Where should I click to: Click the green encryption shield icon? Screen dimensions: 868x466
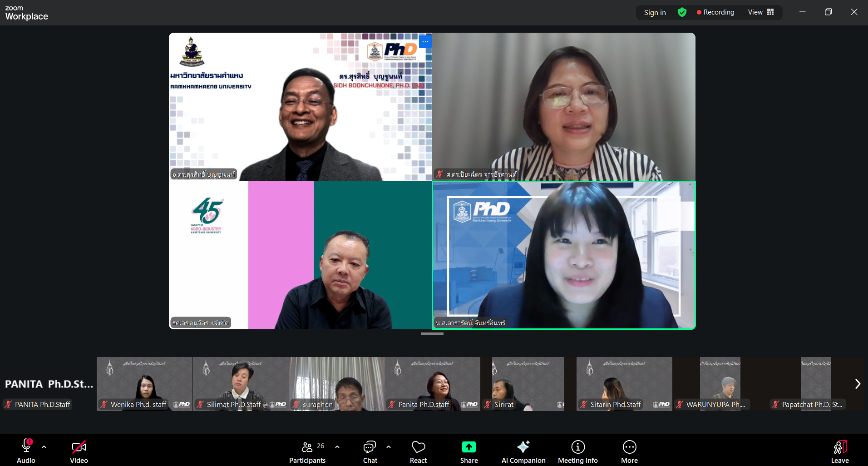[x=682, y=12]
